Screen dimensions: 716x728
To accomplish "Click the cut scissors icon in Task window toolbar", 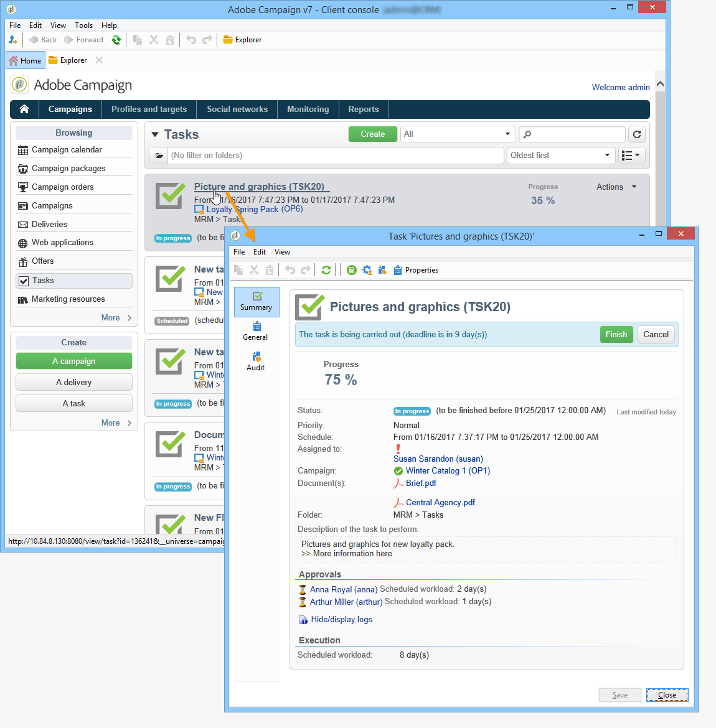I will coord(253,270).
